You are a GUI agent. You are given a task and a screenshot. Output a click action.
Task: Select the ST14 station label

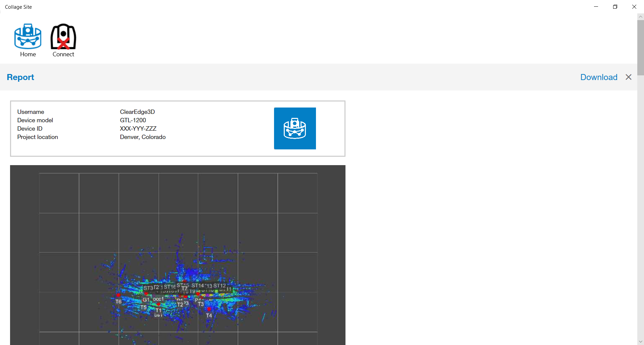pos(198,286)
